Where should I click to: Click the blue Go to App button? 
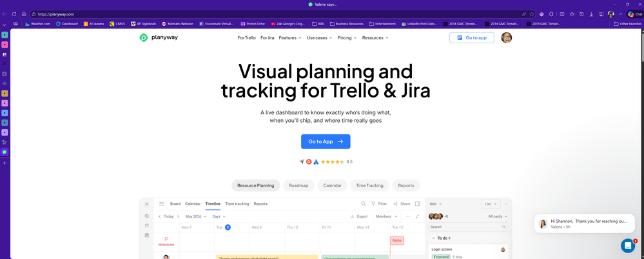[x=326, y=141]
